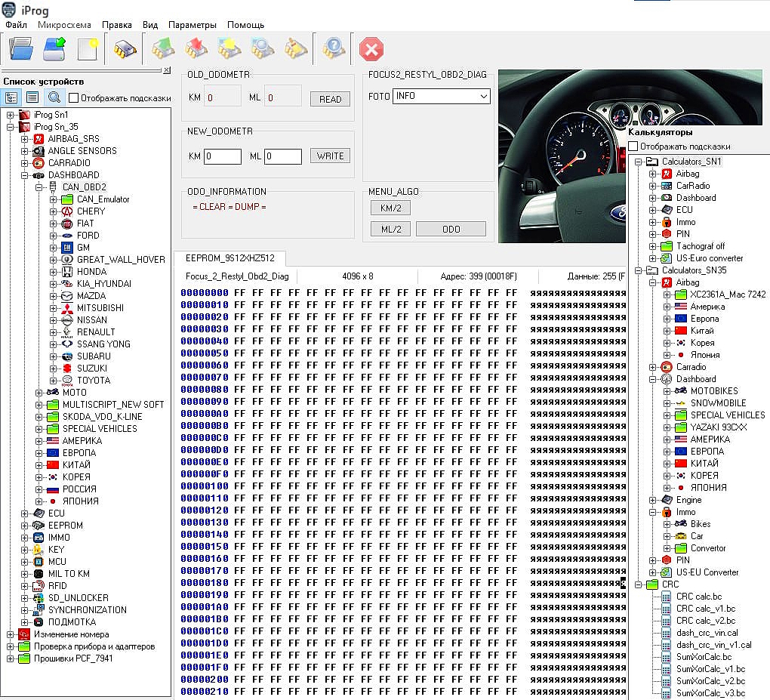Open the FOTO dropdown showing INFO
Image resolution: width=770 pixels, height=700 pixels.
pos(442,96)
